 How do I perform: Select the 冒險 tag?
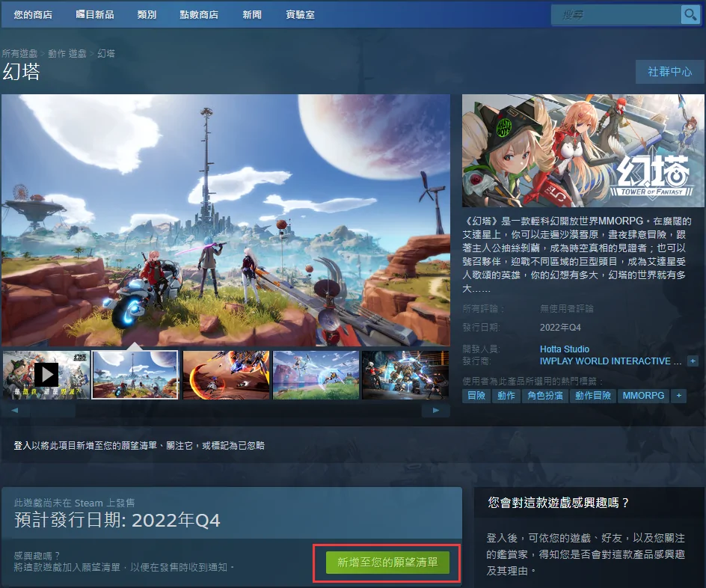pyautogui.click(x=476, y=396)
